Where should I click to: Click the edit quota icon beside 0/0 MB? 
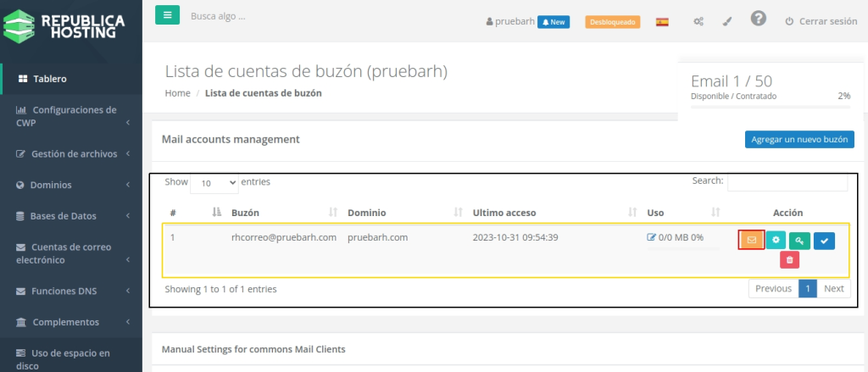(651, 237)
